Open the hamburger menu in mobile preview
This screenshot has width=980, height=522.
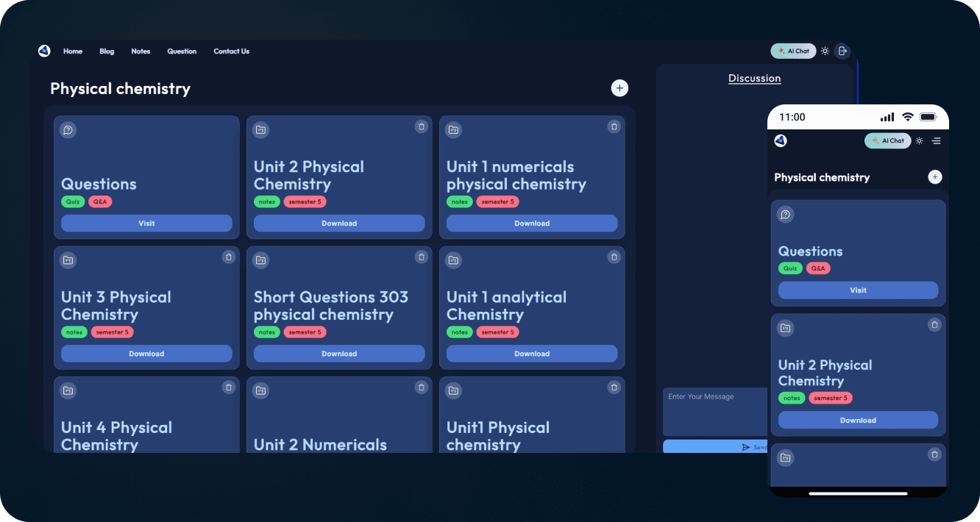[x=936, y=140]
